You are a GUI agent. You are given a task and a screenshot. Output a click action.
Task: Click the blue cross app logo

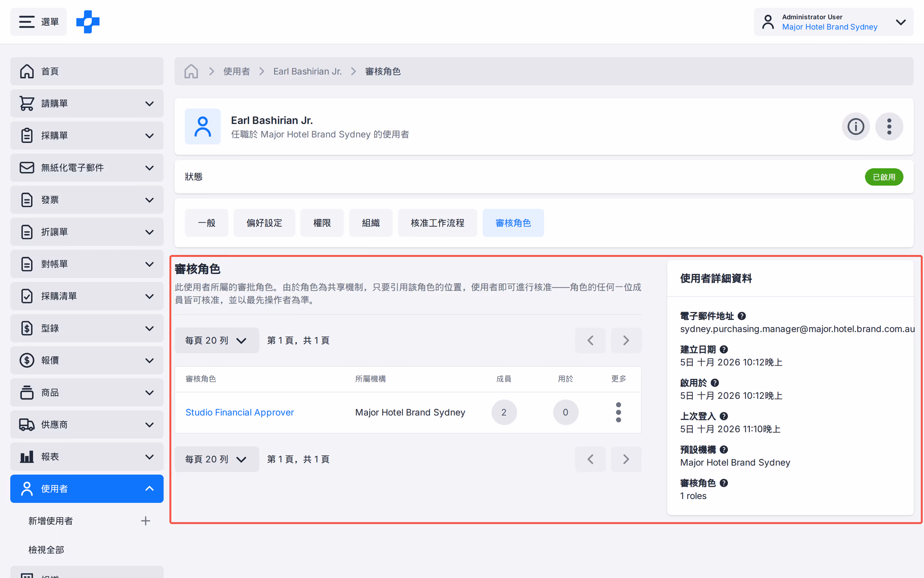pyautogui.click(x=88, y=22)
